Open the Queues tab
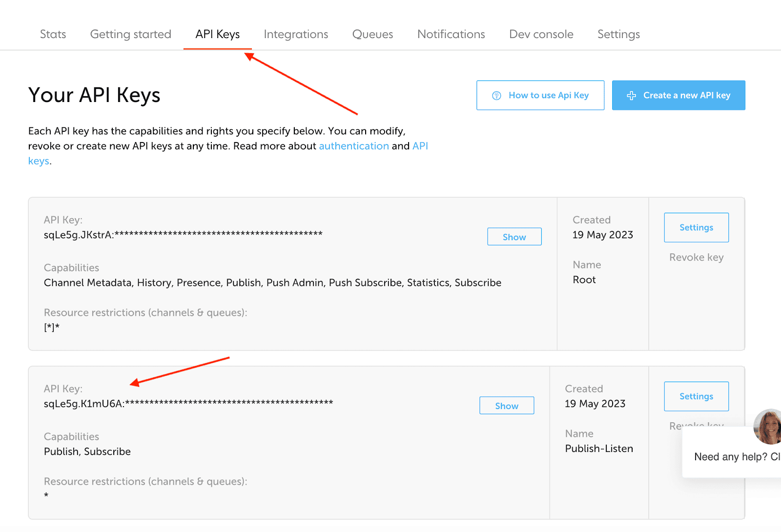Viewport: 781px width, 532px height. pos(372,34)
